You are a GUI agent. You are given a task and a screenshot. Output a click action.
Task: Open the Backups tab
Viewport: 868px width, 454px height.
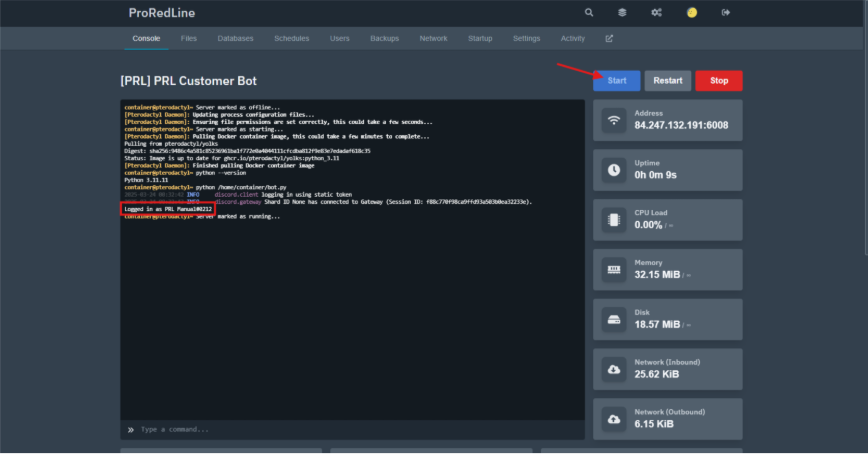pyautogui.click(x=385, y=38)
